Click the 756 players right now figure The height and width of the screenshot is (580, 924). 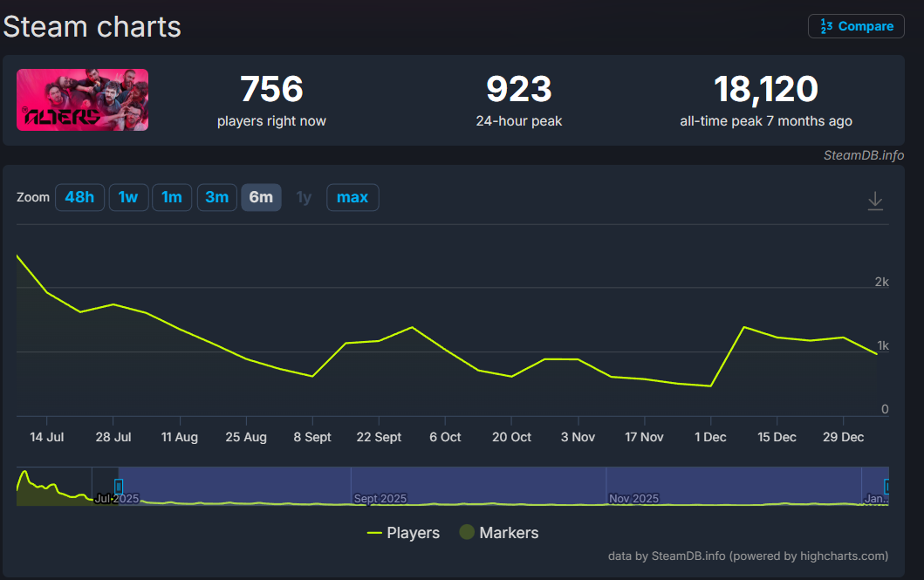[x=271, y=89]
